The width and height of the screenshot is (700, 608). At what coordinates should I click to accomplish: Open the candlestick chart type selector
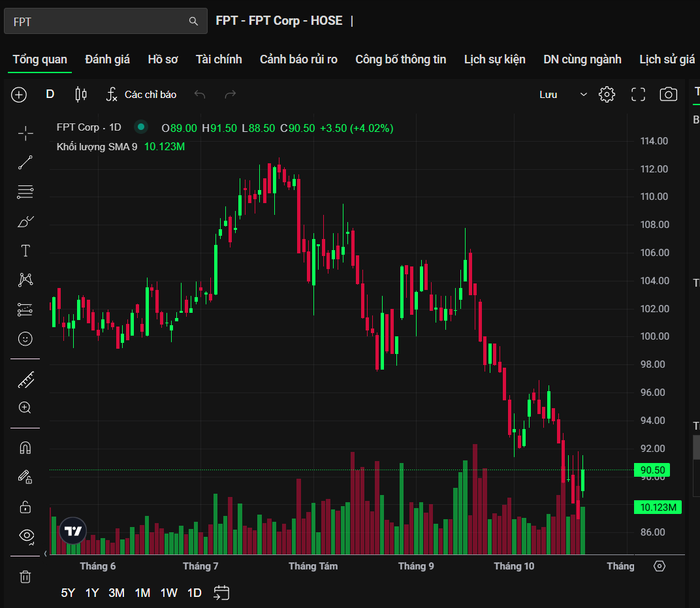pos(81,95)
